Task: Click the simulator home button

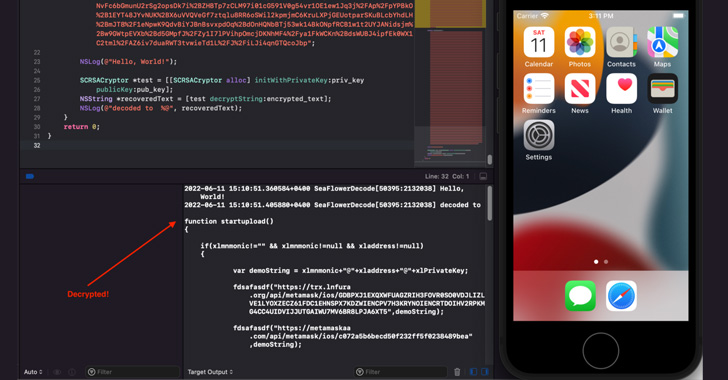Action: [x=600, y=351]
